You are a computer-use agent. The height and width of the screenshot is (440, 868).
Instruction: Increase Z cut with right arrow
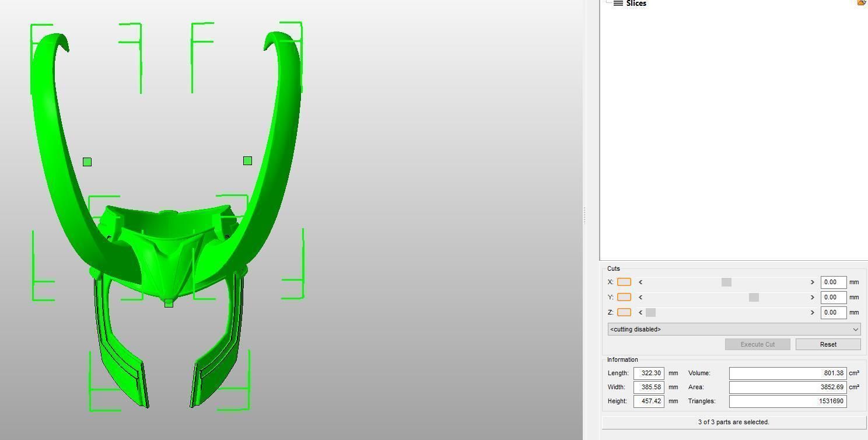tap(812, 312)
